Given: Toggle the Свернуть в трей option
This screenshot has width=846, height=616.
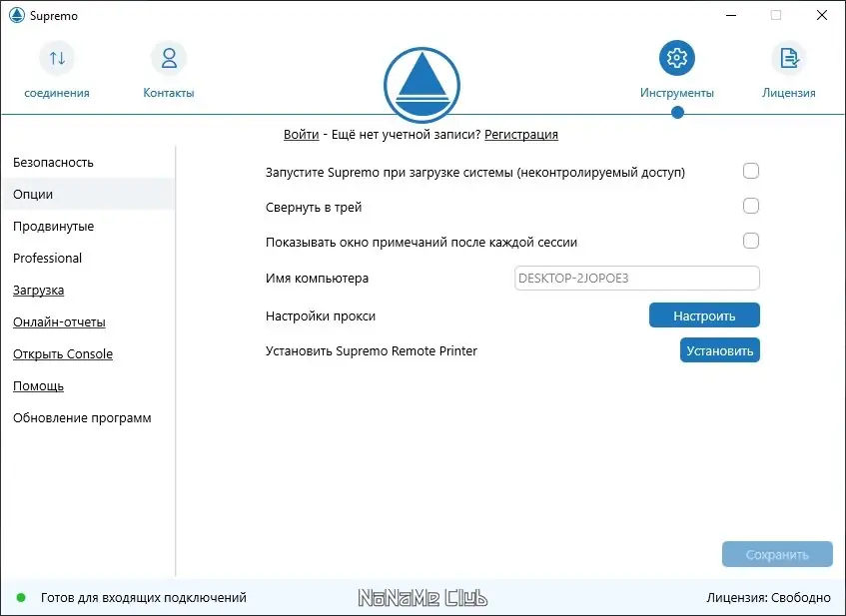Looking at the screenshot, I should coord(750,206).
